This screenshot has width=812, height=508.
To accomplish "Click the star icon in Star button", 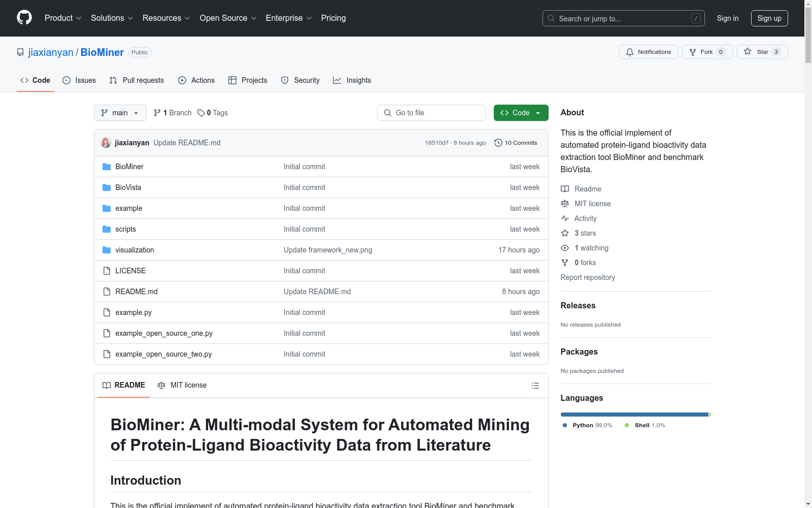I will pos(748,51).
